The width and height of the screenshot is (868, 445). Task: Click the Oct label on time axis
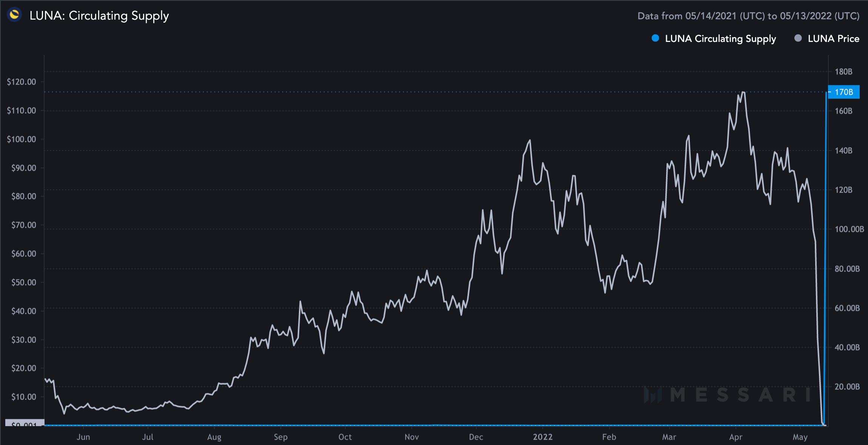(x=345, y=437)
